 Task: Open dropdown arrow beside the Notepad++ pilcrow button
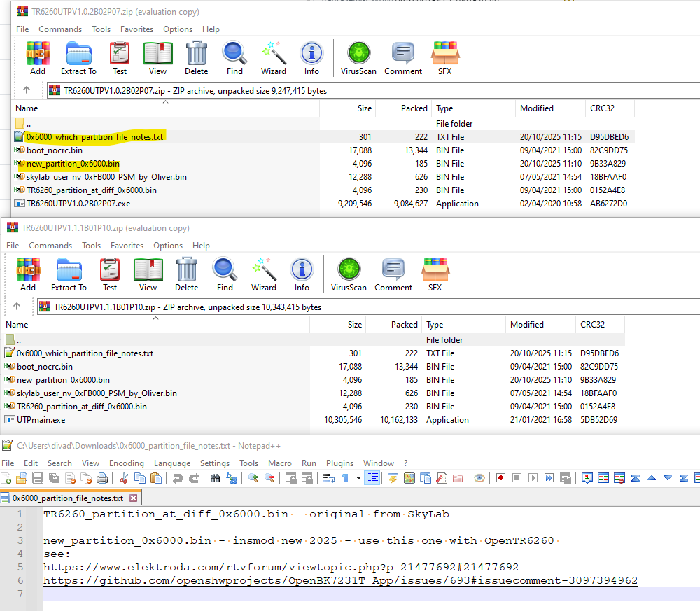tap(358, 478)
